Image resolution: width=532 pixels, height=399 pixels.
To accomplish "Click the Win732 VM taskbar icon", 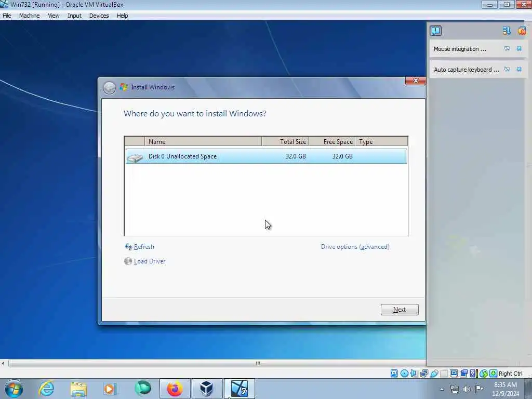I will pos(239,389).
